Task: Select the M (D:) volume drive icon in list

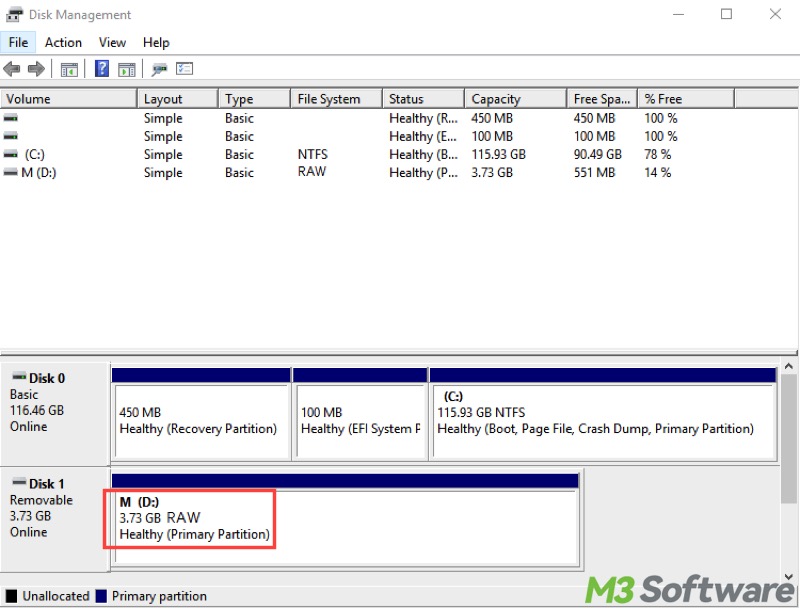Action: click(10, 173)
